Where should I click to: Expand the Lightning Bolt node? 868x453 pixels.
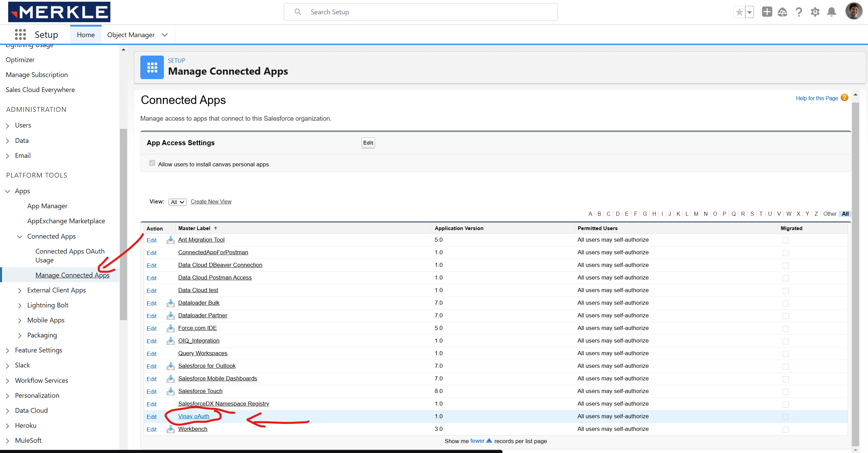pos(20,305)
